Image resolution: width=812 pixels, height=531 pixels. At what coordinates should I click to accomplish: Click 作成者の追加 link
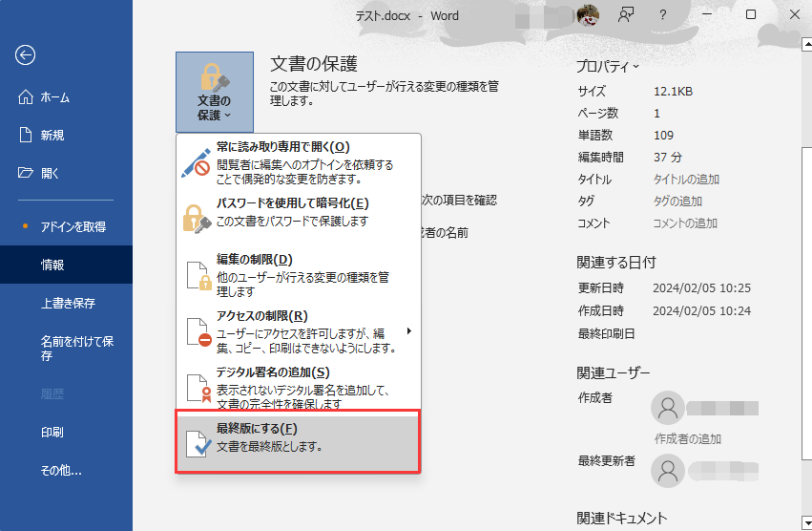688,438
